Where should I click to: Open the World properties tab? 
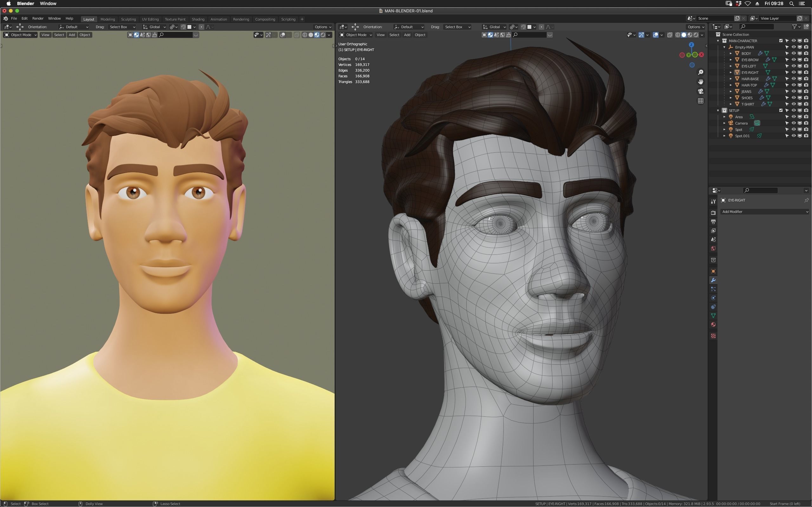tap(713, 249)
